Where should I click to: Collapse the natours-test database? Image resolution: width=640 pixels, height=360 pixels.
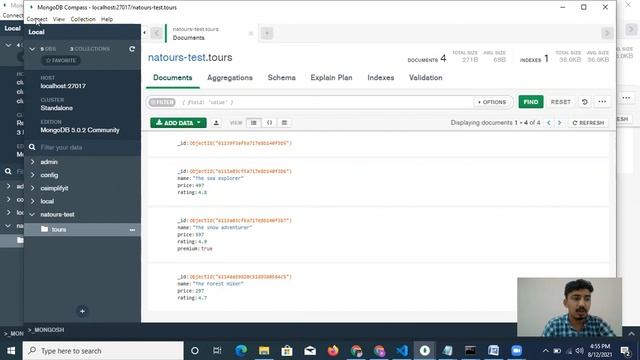pos(32,214)
